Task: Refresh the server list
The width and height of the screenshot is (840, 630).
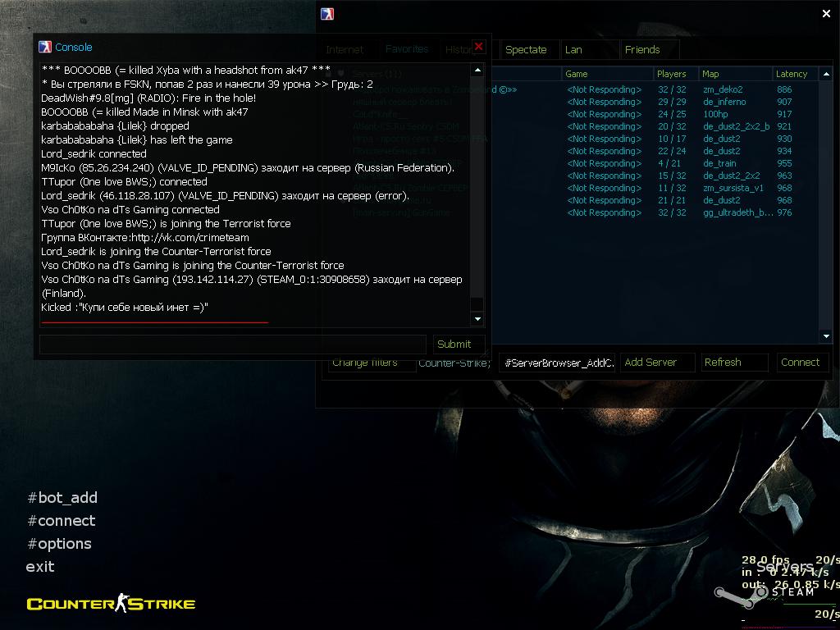Action: tap(734, 363)
